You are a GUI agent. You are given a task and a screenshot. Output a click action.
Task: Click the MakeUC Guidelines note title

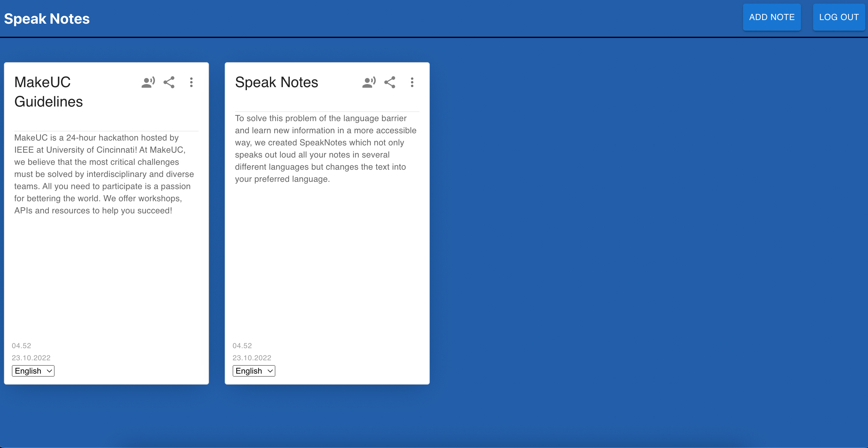point(49,92)
